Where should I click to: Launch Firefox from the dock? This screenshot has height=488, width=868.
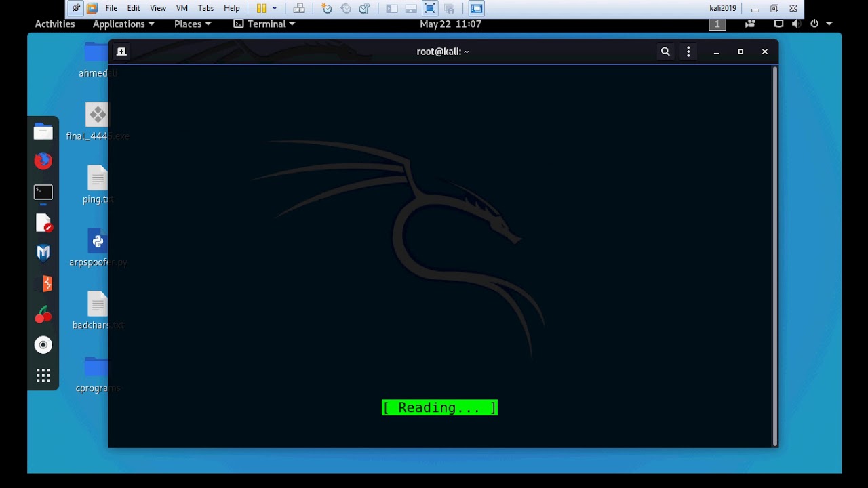[x=43, y=161]
